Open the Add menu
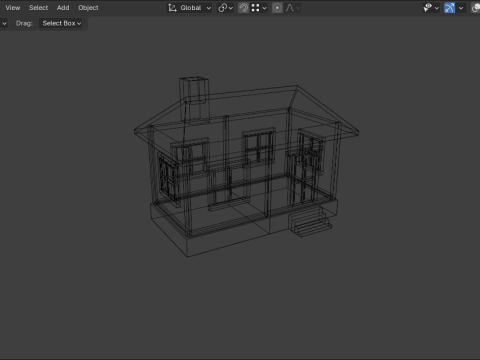This screenshot has height=360, width=480. (x=63, y=8)
